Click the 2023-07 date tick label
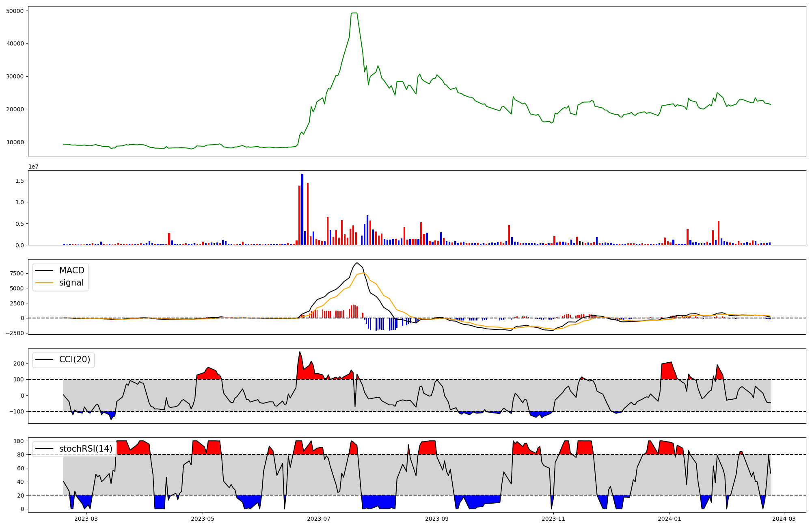The height and width of the screenshot is (528, 812). (319, 519)
